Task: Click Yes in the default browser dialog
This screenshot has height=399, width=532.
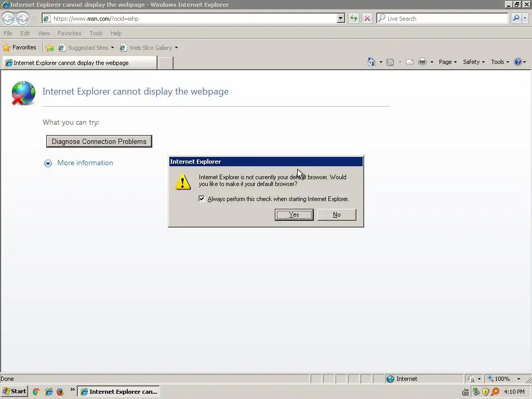Action: [294, 215]
